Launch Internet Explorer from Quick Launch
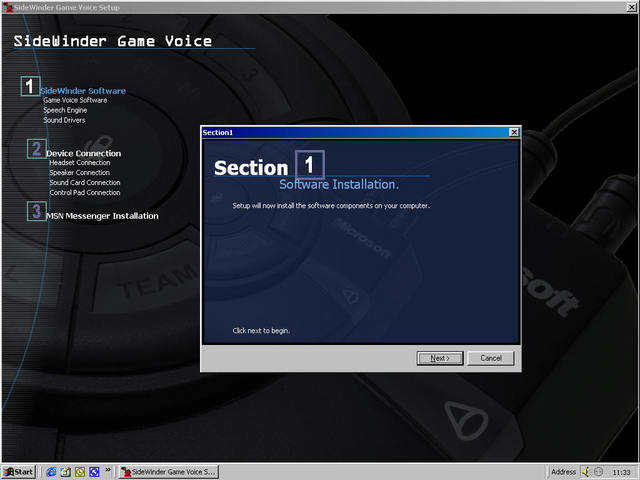Screen dimensions: 640x480 point(51,472)
